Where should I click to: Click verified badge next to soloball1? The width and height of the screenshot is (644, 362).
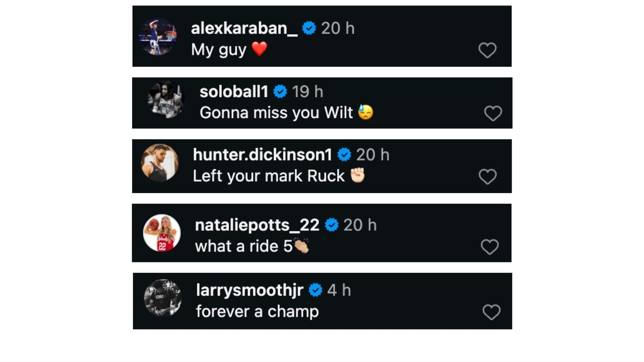pos(280,92)
